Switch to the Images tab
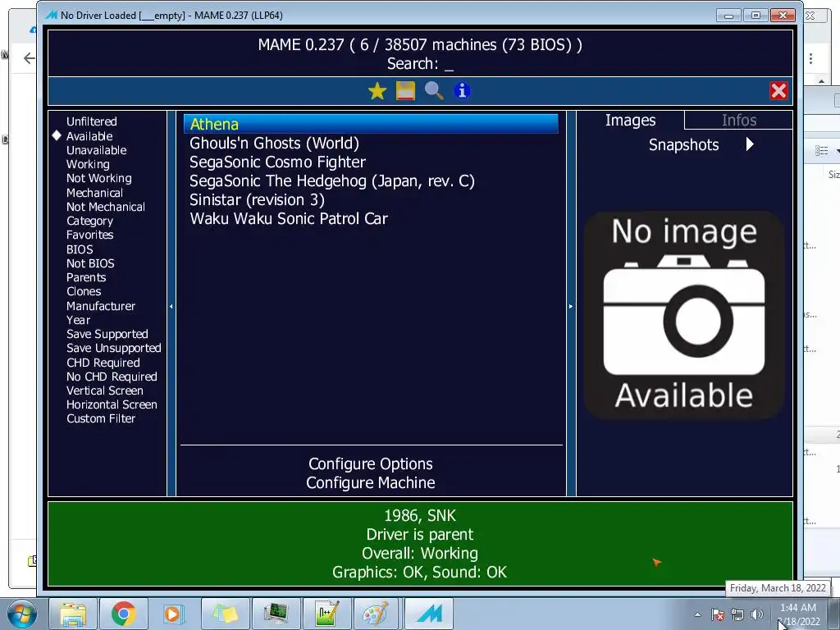 630,121
